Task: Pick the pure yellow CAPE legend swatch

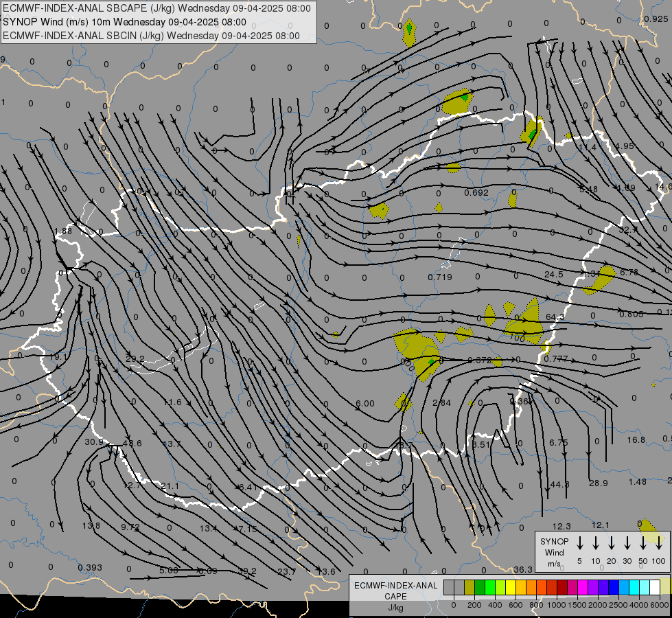Action: click(511, 588)
